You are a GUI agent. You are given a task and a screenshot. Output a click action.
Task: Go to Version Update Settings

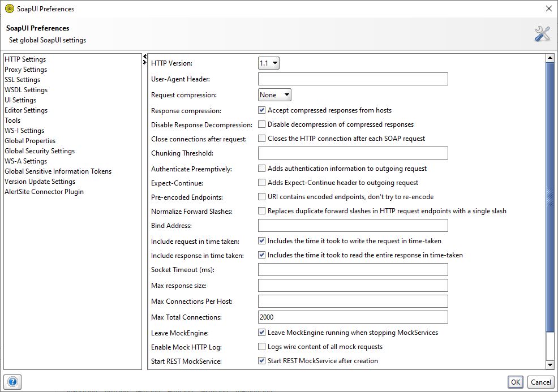pyautogui.click(x=40, y=182)
